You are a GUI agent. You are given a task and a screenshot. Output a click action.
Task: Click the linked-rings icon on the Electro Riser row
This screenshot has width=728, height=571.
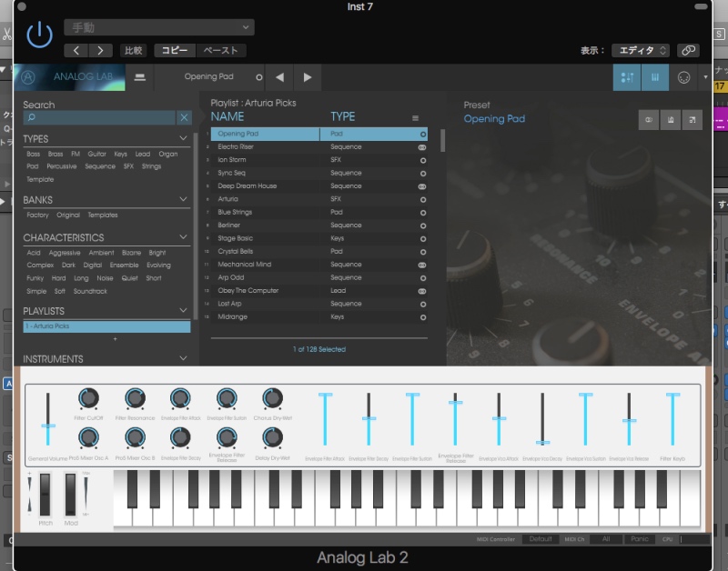click(x=422, y=147)
